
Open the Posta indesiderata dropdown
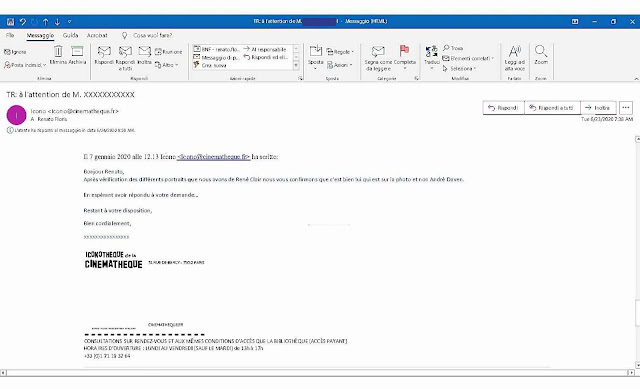click(25, 65)
